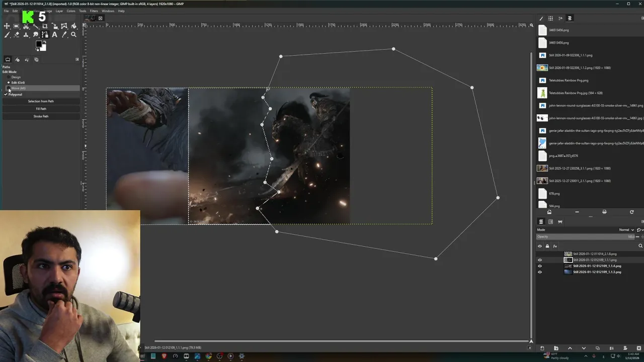Expand the blend mode group switcher
Image resolution: width=644 pixels, height=362 pixels.
point(639,230)
